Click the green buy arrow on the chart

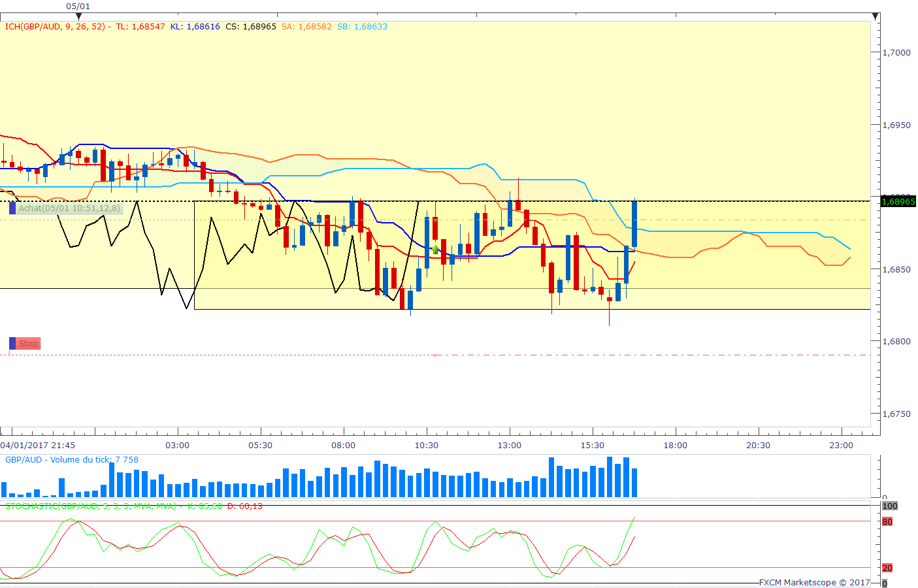pos(435,250)
